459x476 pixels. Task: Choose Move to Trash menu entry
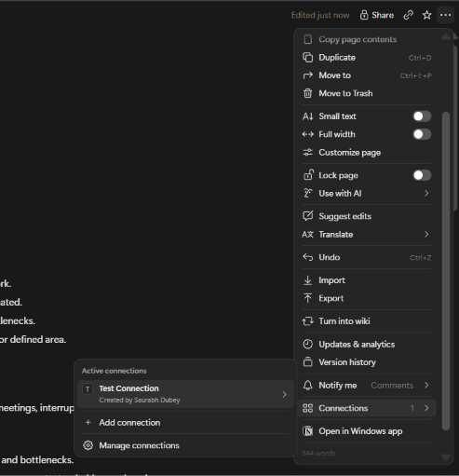point(367,93)
